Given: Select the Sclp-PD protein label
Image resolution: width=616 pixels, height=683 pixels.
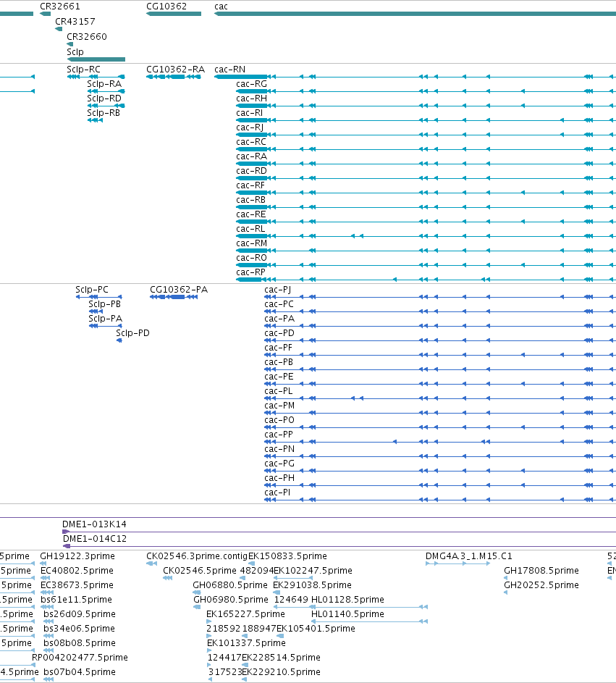Looking at the screenshot, I should (132, 332).
